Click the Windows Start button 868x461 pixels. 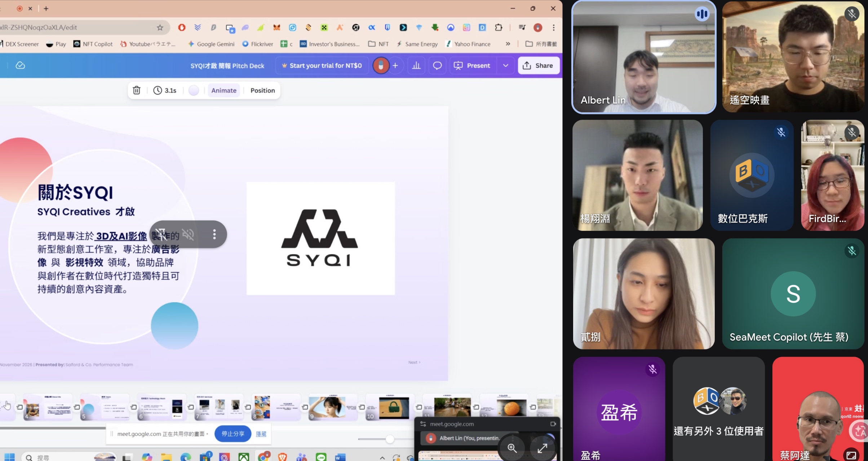(x=10, y=457)
